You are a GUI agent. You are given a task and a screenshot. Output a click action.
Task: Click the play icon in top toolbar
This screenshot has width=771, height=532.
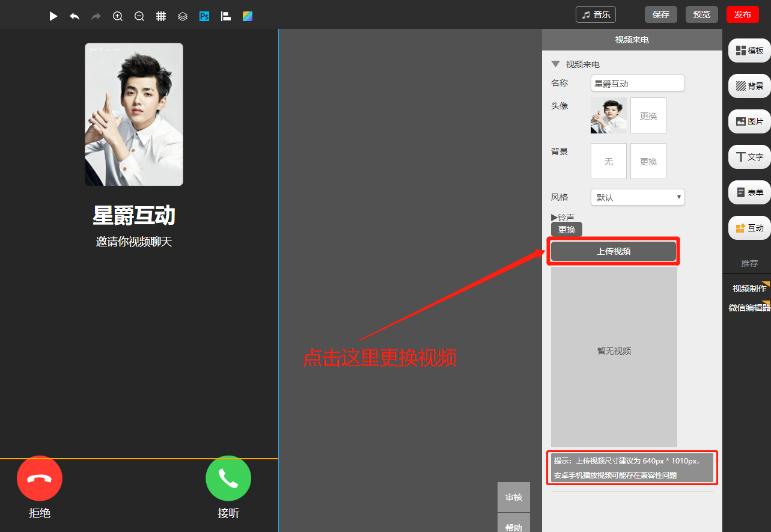coord(53,16)
